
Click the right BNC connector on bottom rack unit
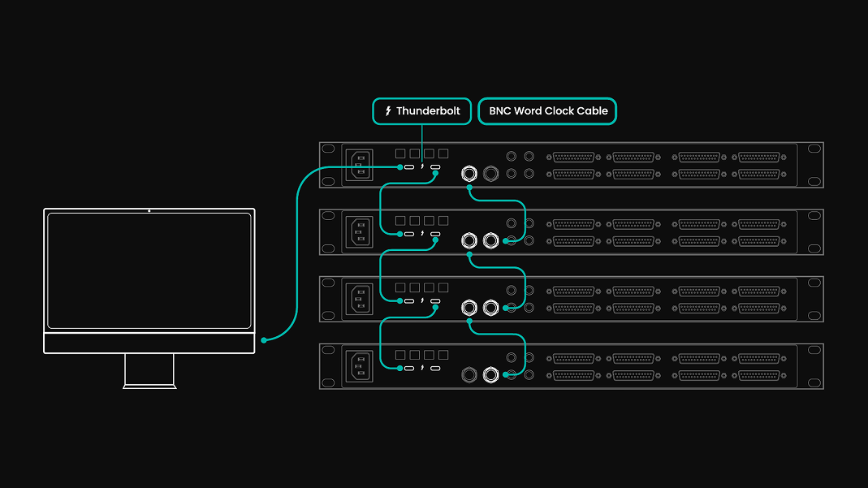[x=490, y=375]
